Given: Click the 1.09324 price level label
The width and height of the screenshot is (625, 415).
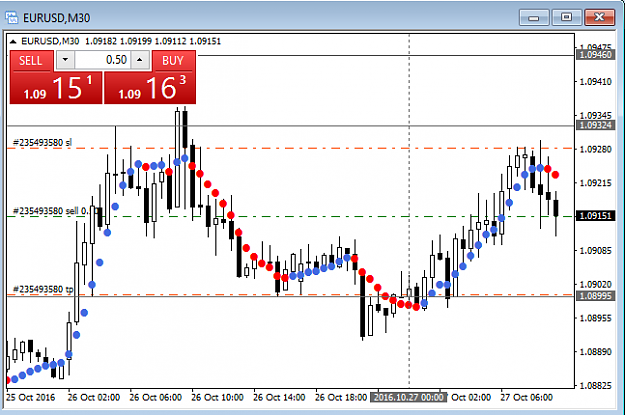Looking at the screenshot, I should coord(596,125).
